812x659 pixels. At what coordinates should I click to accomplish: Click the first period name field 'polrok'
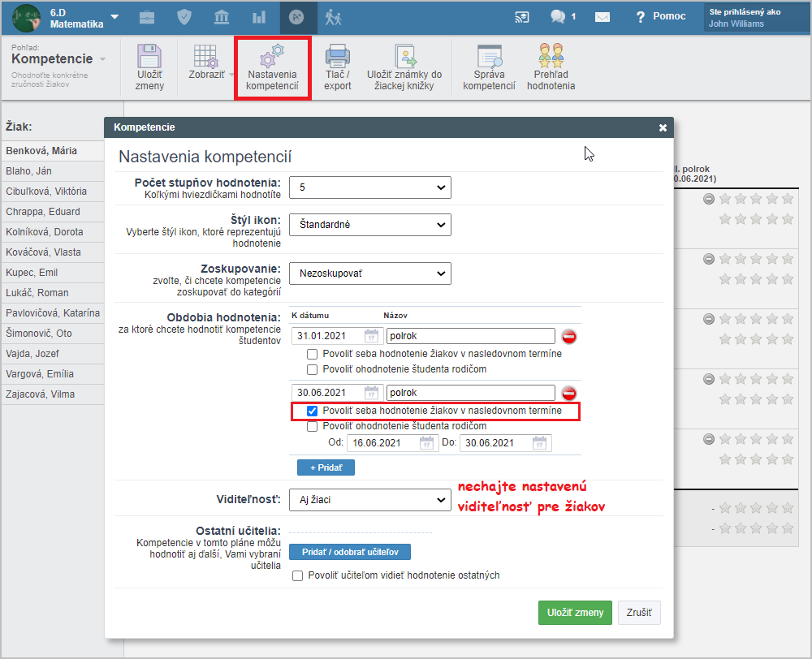(x=470, y=336)
